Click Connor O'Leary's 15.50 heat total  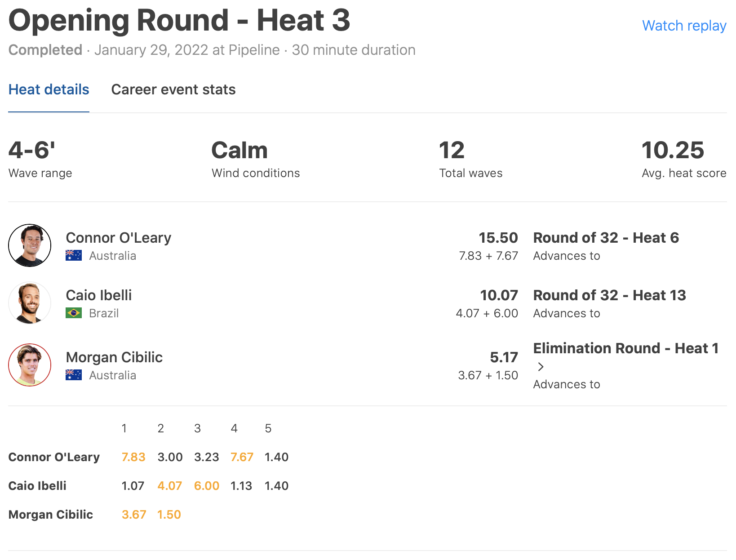(x=498, y=237)
